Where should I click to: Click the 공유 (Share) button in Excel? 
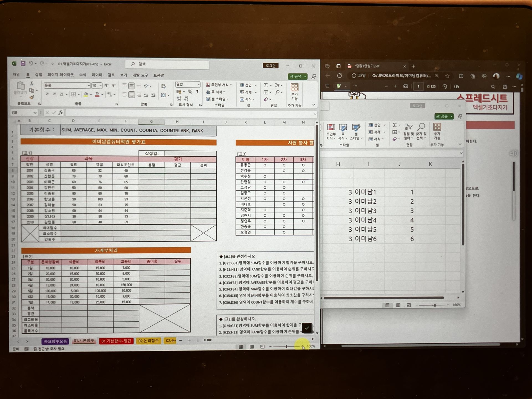coord(296,76)
